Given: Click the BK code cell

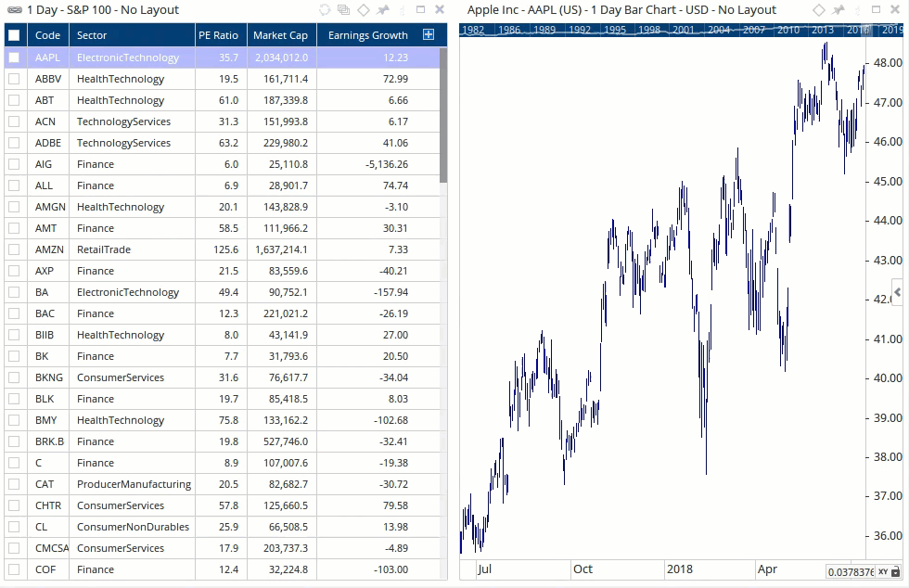Looking at the screenshot, I should [48, 356].
